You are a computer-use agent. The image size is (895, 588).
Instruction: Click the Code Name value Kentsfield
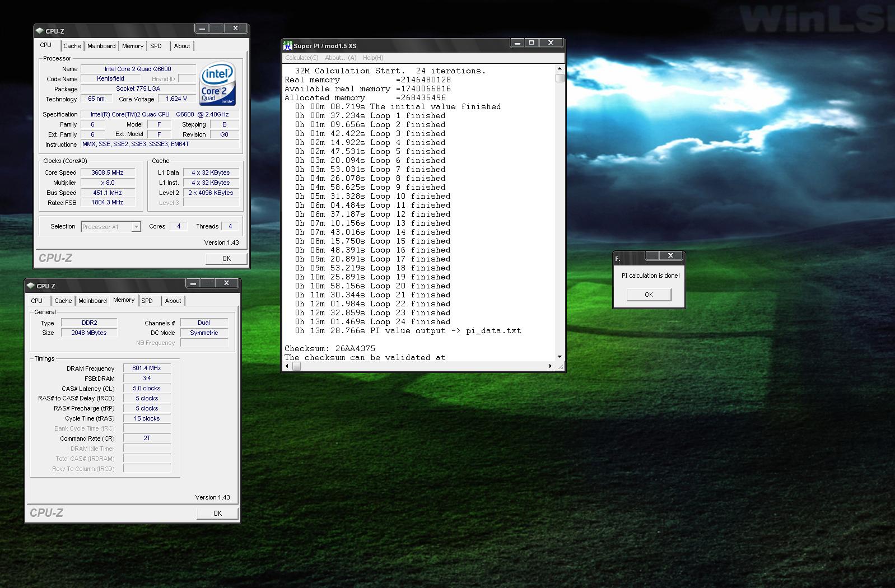110,78
